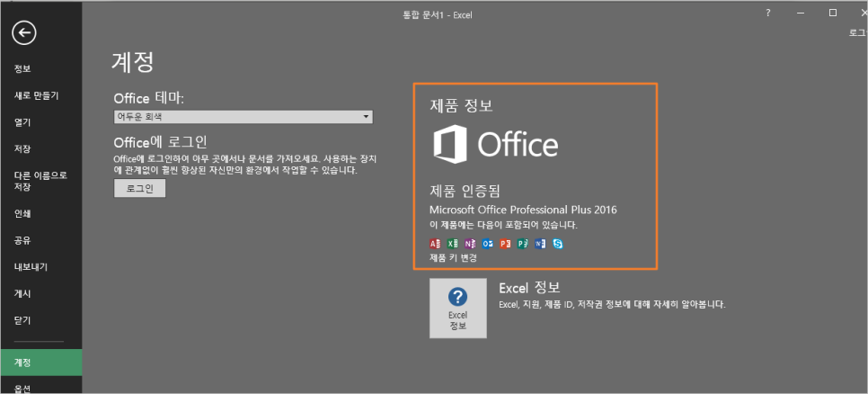
Task: Open the help question mark in title bar
Action: point(767,13)
